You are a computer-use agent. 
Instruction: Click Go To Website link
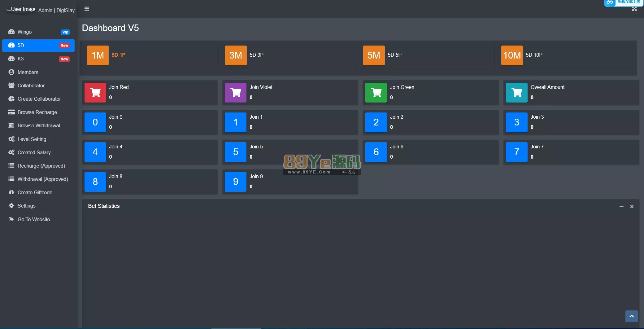tap(33, 219)
